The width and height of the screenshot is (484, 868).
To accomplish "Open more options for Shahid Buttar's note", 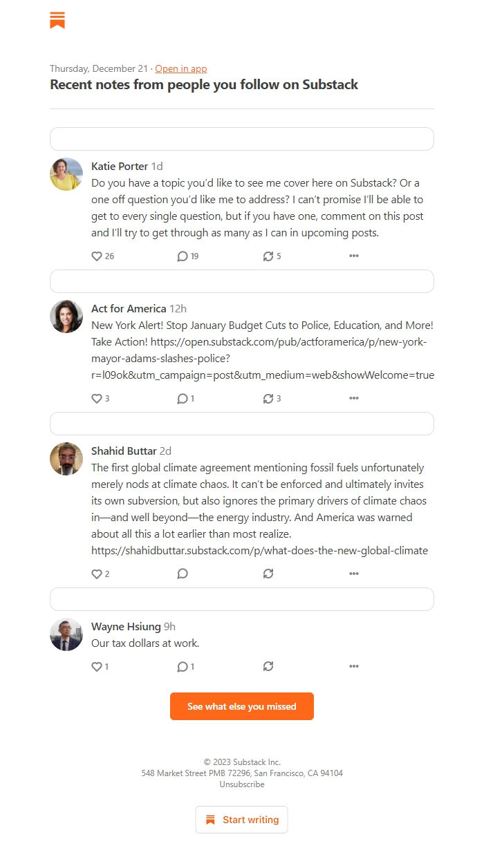I will 354,573.
